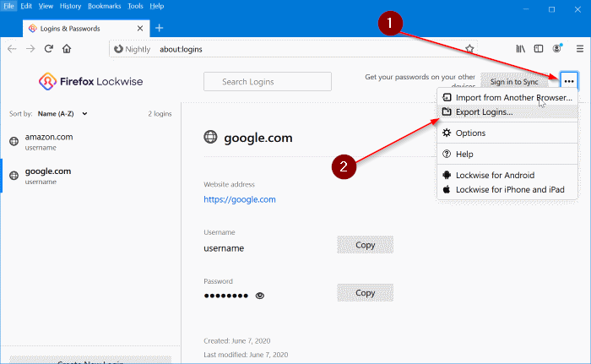Image resolution: width=591 pixels, height=364 pixels.
Task: Open the Help menu in menu bar
Action: [x=157, y=6]
